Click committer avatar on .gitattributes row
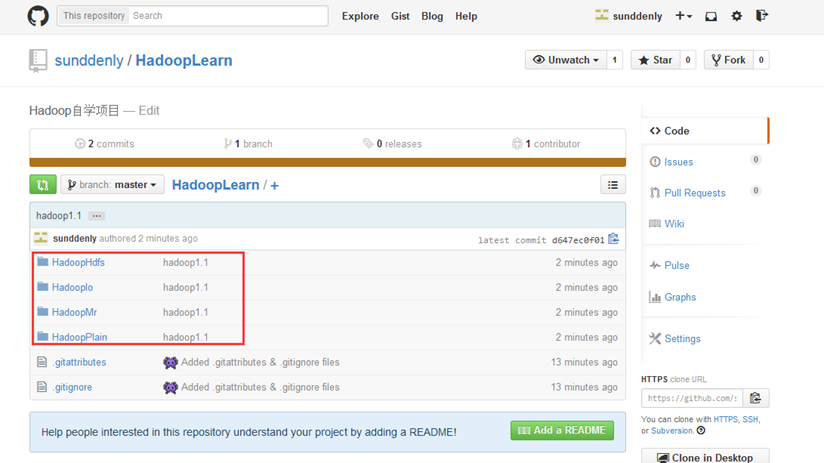824x463 pixels. pos(170,362)
